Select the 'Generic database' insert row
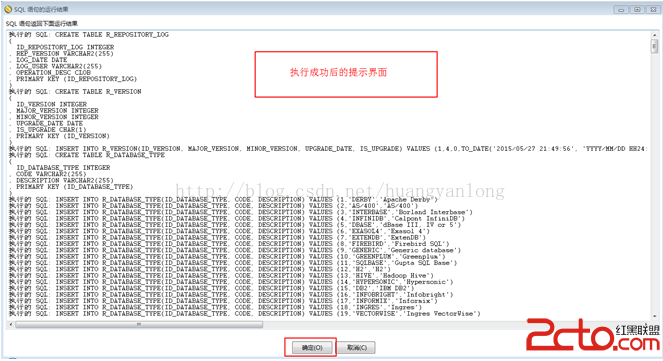663x361 pixels. point(235,250)
